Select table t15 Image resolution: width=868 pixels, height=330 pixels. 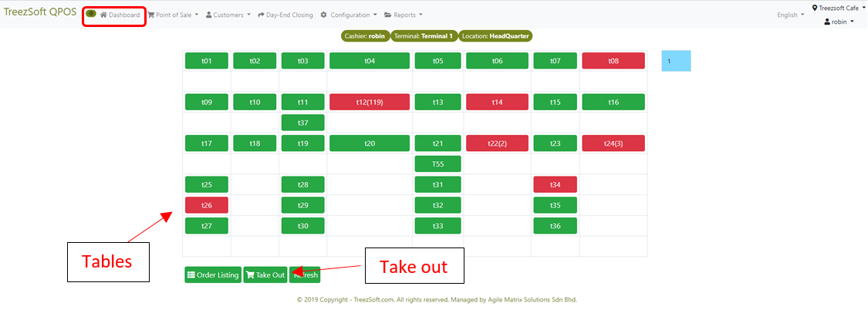coord(556,103)
